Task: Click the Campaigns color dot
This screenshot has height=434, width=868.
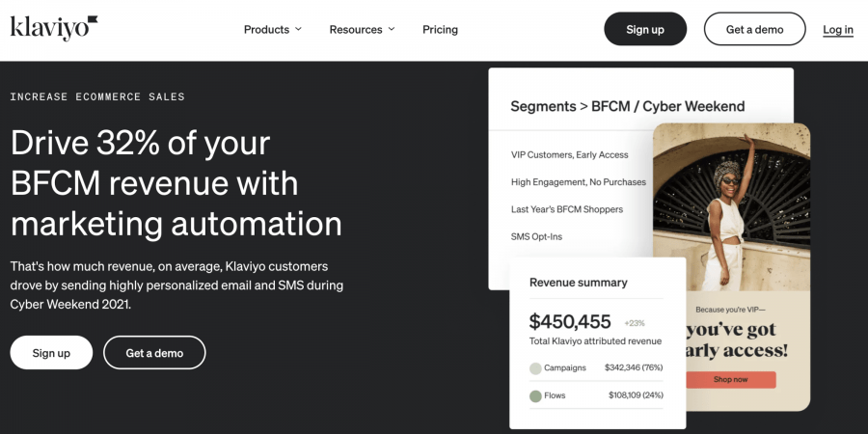Action: pos(535,367)
